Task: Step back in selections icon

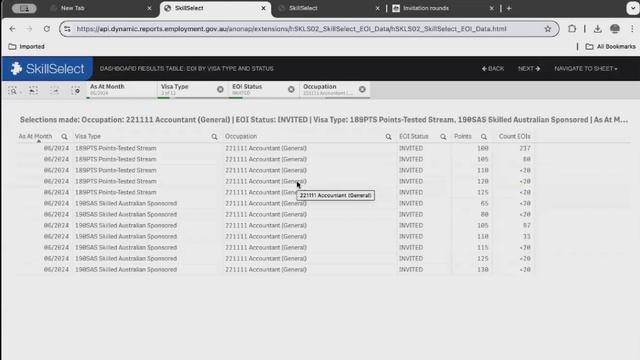Action: point(33,91)
